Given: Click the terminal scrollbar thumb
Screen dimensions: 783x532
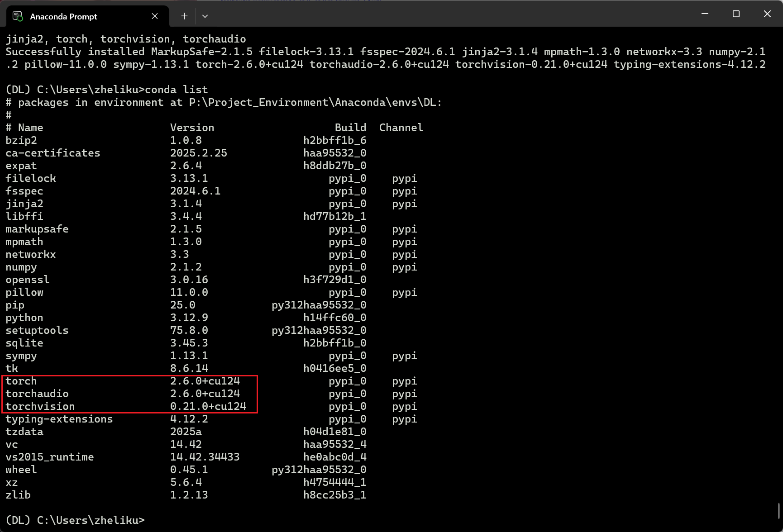Looking at the screenshot, I should 779,511.
